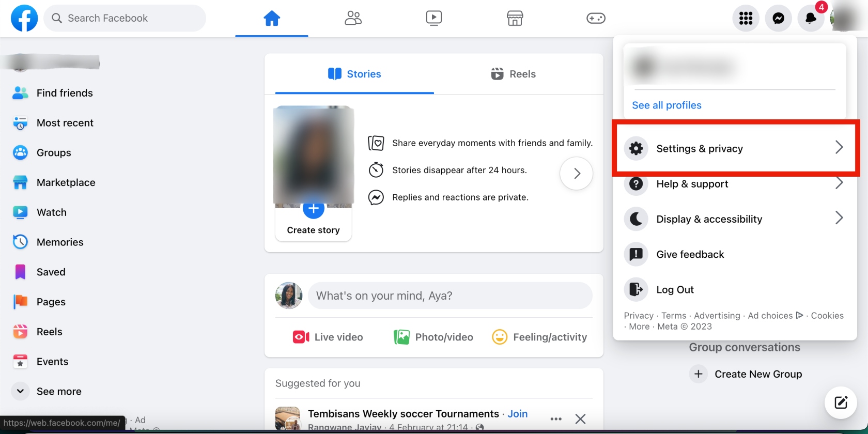Image resolution: width=868 pixels, height=434 pixels.
Task: Open the Home tab icon
Action: tap(272, 19)
